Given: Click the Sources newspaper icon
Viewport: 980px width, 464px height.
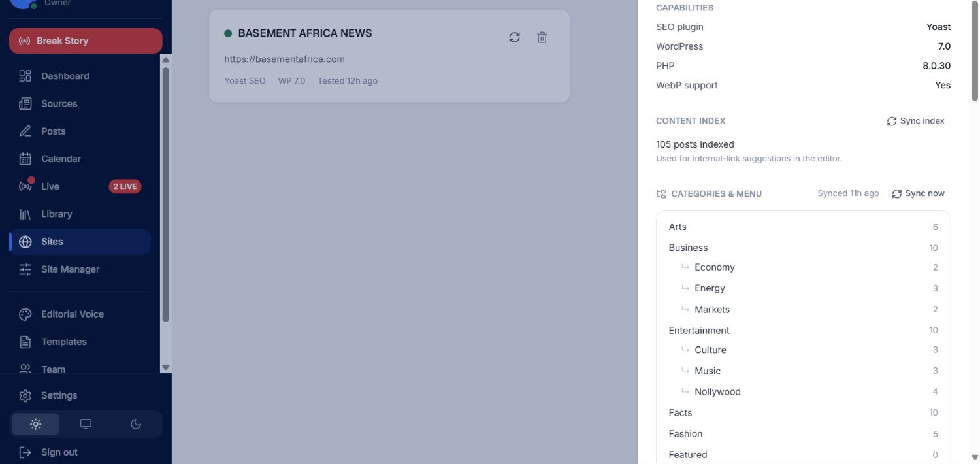Looking at the screenshot, I should click(x=25, y=103).
